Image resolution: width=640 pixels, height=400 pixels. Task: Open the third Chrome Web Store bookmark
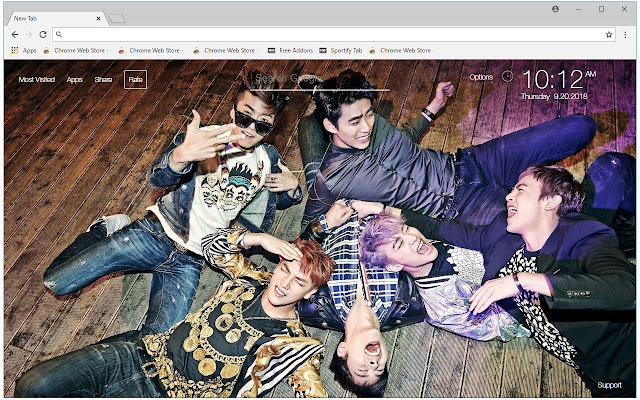pyautogui.click(x=226, y=51)
